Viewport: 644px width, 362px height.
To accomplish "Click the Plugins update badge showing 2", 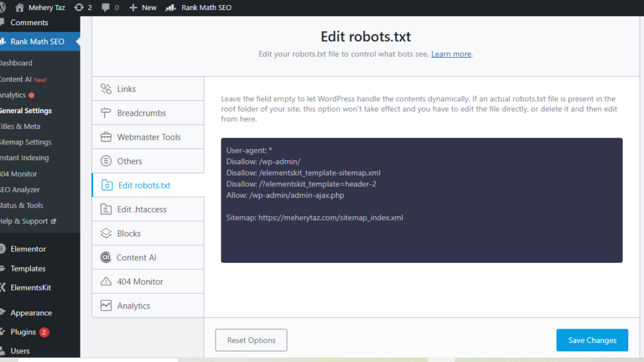I will [44, 332].
